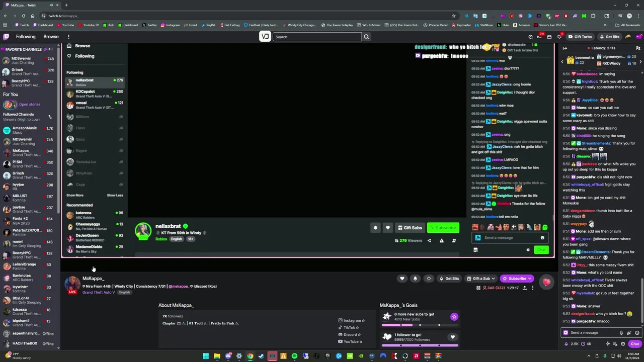Image resolution: width=644 pixels, height=362 pixels.
Task: Open TikTok panel link
Action: (349, 328)
